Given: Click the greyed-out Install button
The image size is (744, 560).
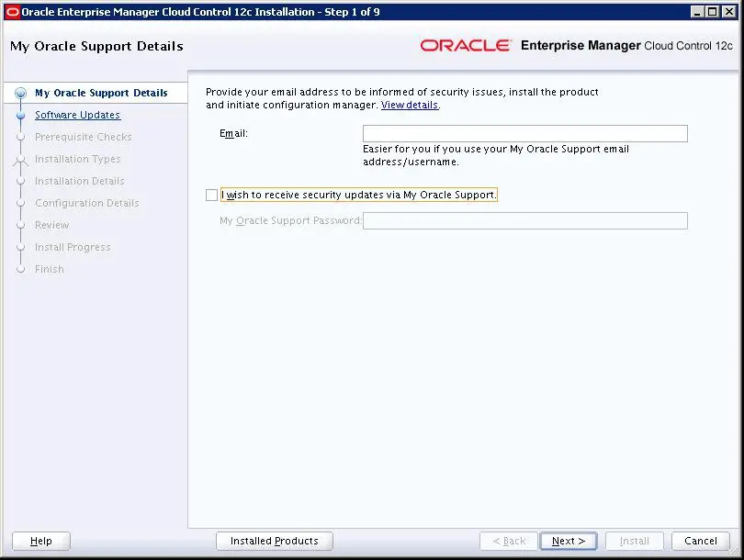Looking at the screenshot, I should tap(634, 541).
